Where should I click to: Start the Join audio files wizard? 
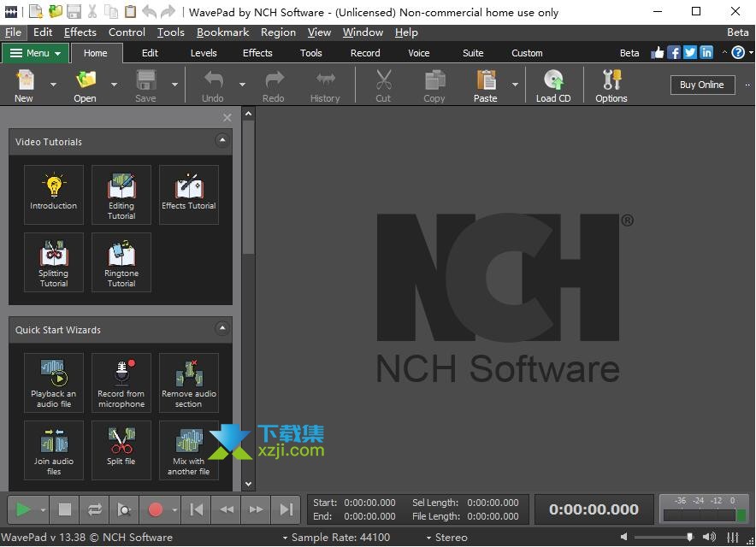tap(54, 450)
